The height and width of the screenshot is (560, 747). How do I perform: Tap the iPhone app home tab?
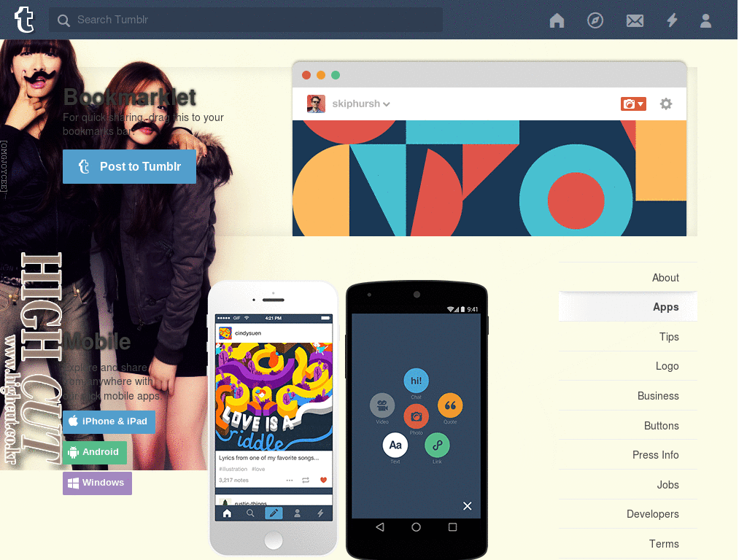tap(227, 513)
